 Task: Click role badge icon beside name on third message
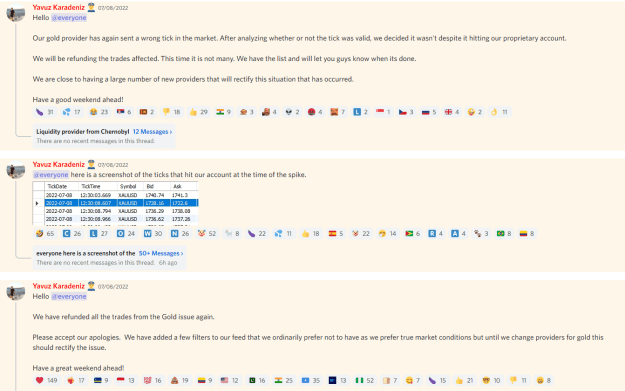pyautogui.click(x=91, y=286)
